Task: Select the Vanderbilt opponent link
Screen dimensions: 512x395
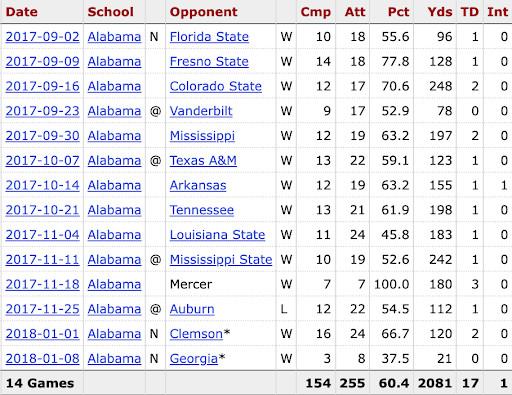Action: (x=201, y=111)
